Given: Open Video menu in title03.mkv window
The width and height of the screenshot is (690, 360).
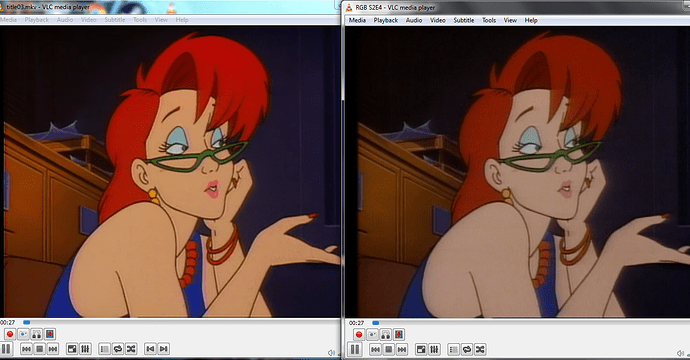Looking at the screenshot, I should [88, 20].
